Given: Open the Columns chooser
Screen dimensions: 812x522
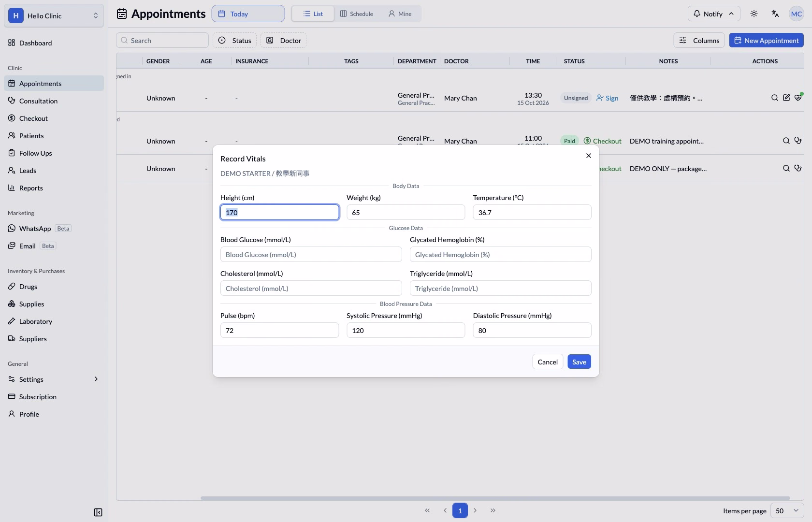Looking at the screenshot, I should pyautogui.click(x=699, y=41).
